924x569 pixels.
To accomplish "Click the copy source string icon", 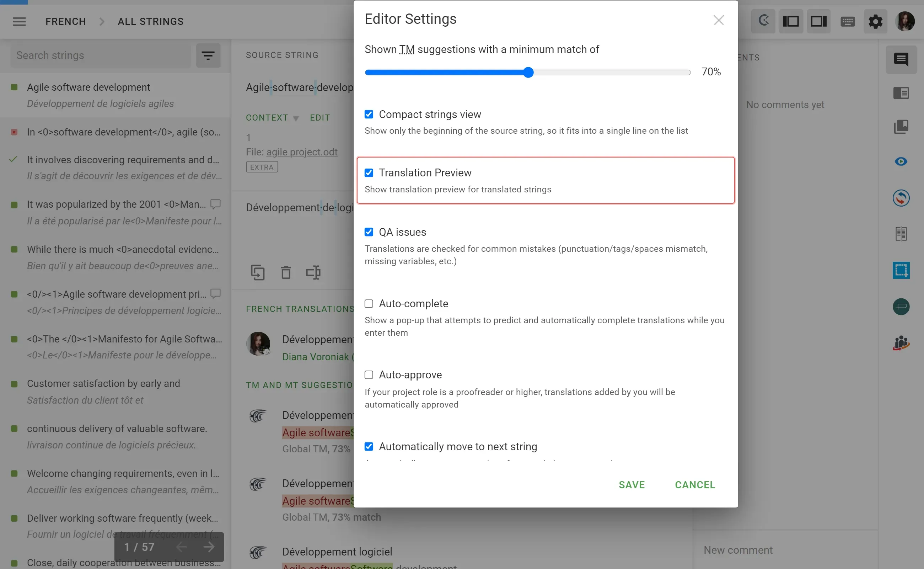I will click(x=258, y=272).
